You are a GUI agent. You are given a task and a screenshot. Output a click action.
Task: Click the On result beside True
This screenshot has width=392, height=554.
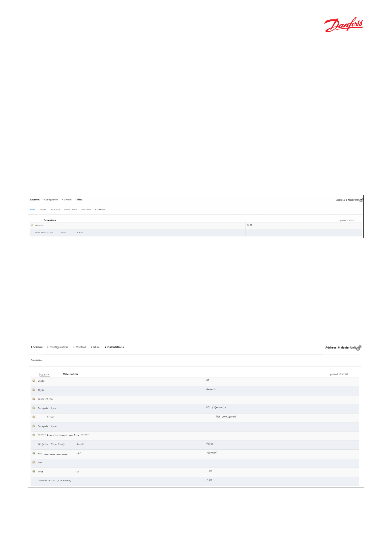point(78,471)
